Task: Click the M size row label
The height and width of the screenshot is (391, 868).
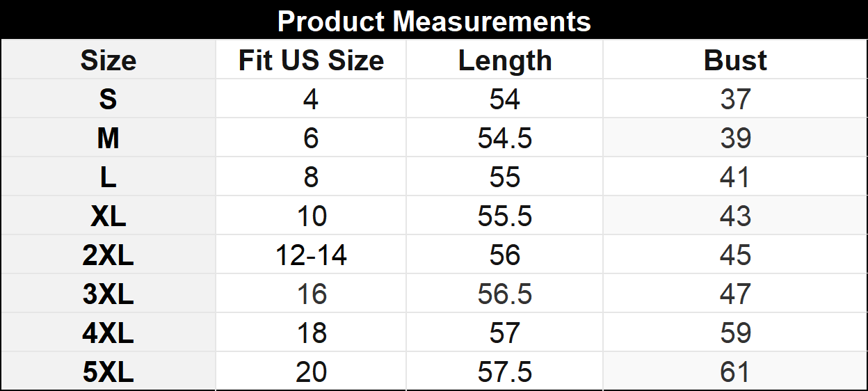Action: [x=108, y=138]
